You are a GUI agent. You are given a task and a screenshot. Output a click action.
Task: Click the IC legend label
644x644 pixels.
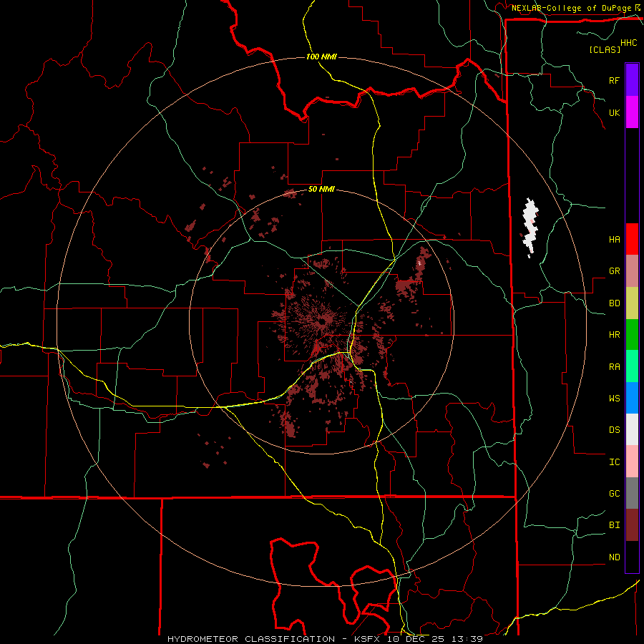614,462
